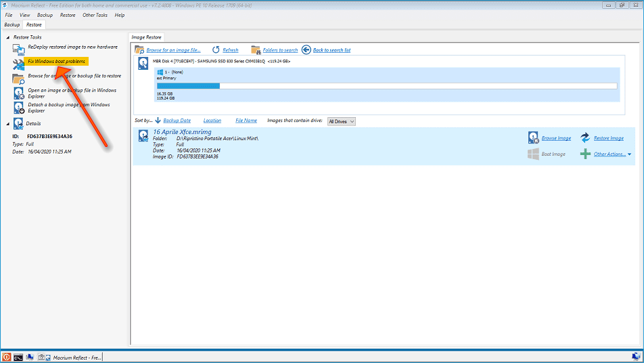Screen dimensions: 644x363
Task: Click the ReDeploy restored image icon
Action: point(18,49)
